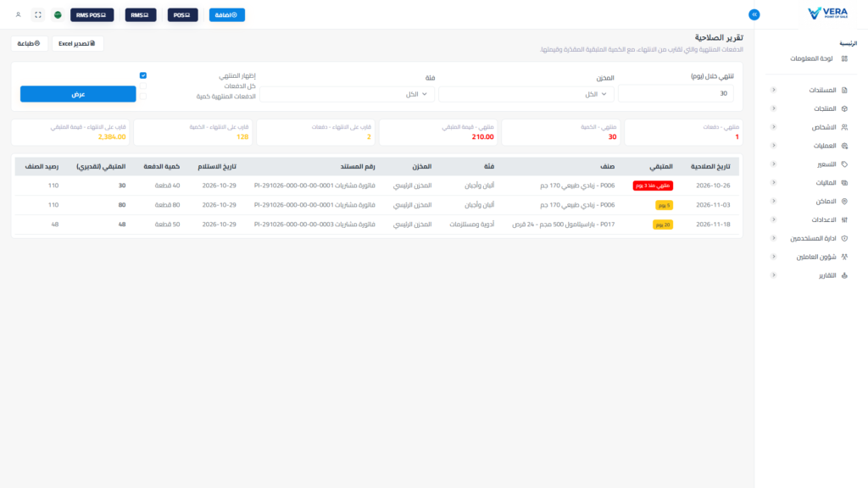Viewport: 868px width, 488px height.
Task: Click the الماليات money icon
Action: click(844, 183)
